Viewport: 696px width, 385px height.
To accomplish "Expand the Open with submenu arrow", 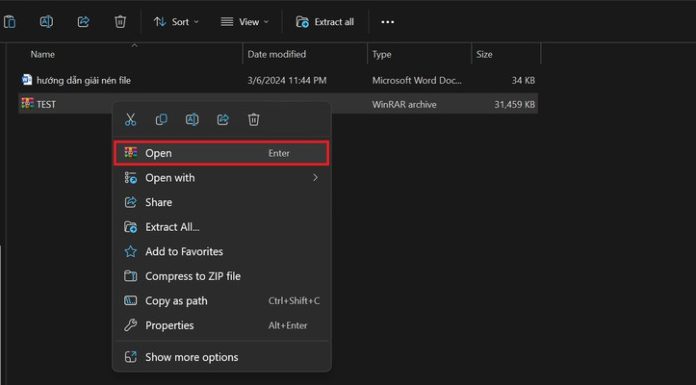I will [315, 178].
